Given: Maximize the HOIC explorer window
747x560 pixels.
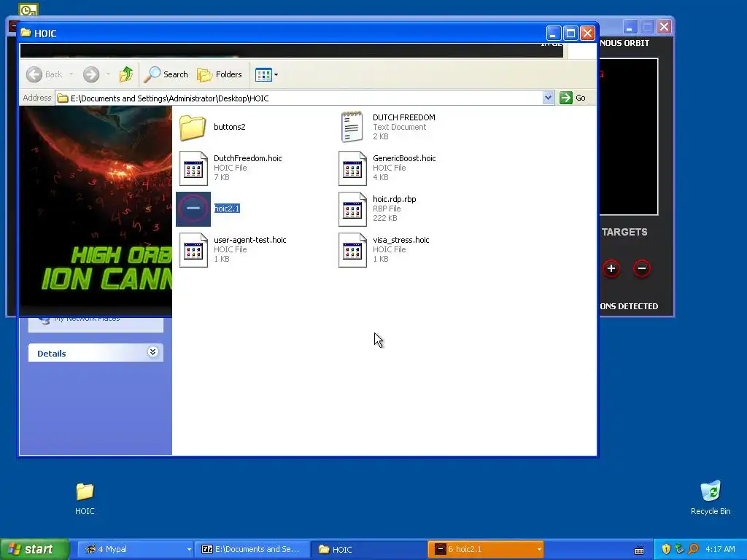Looking at the screenshot, I should [570, 34].
